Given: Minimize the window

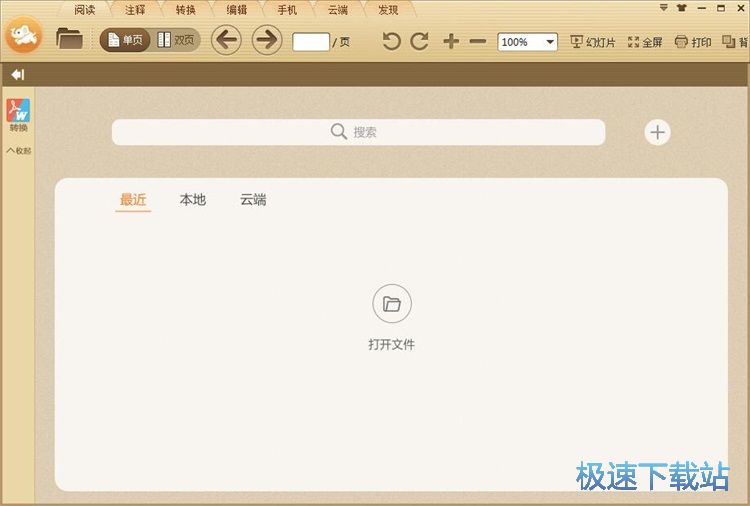Looking at the screenshot, I should click(702, 8).
